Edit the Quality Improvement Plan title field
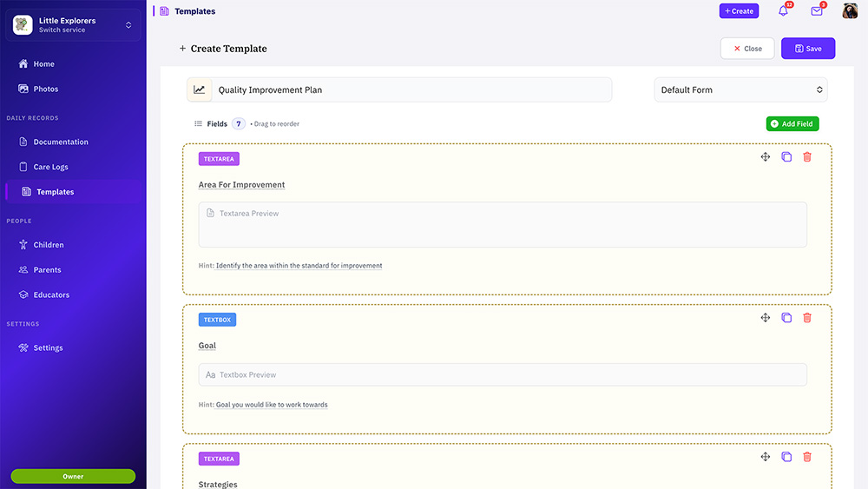Screen dimensions: 868x489 coord(411,89)
